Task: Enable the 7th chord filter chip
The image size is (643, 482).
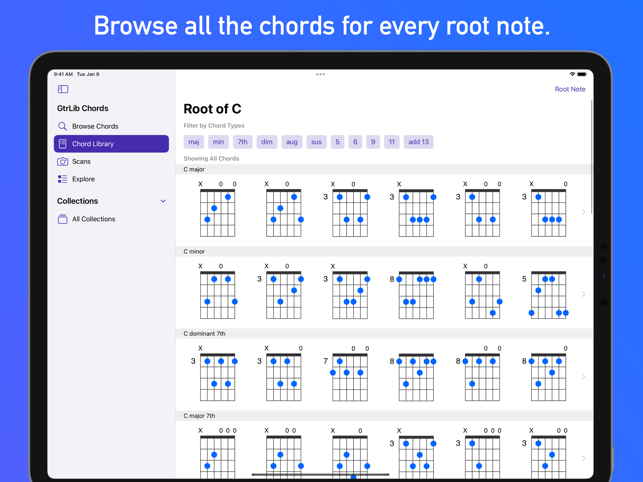Action: click(x=242, y=142)
